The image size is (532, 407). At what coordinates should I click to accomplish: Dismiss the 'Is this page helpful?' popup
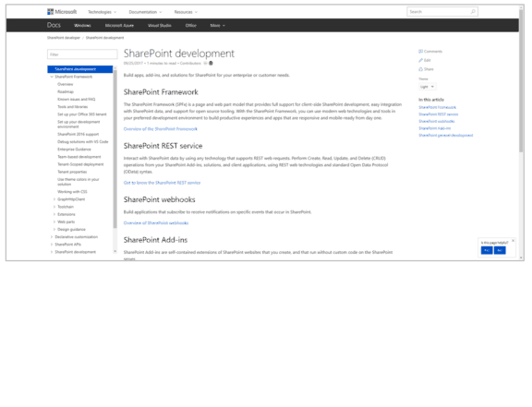coord(513,241)
